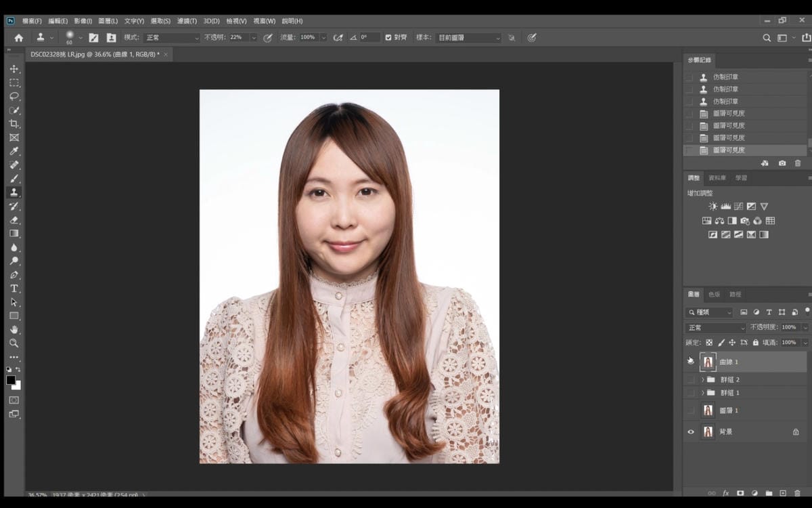Expand the 群組 2 layer group

pos(702,380)
